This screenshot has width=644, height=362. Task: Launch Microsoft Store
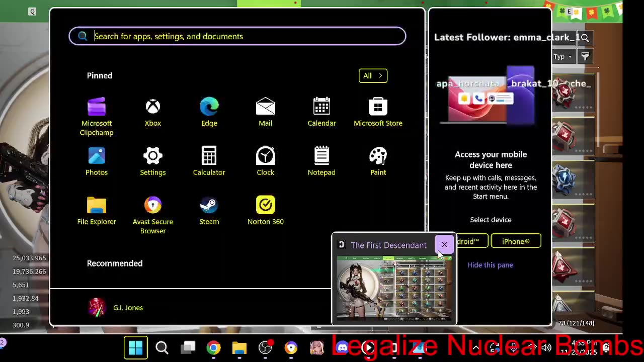378,113
